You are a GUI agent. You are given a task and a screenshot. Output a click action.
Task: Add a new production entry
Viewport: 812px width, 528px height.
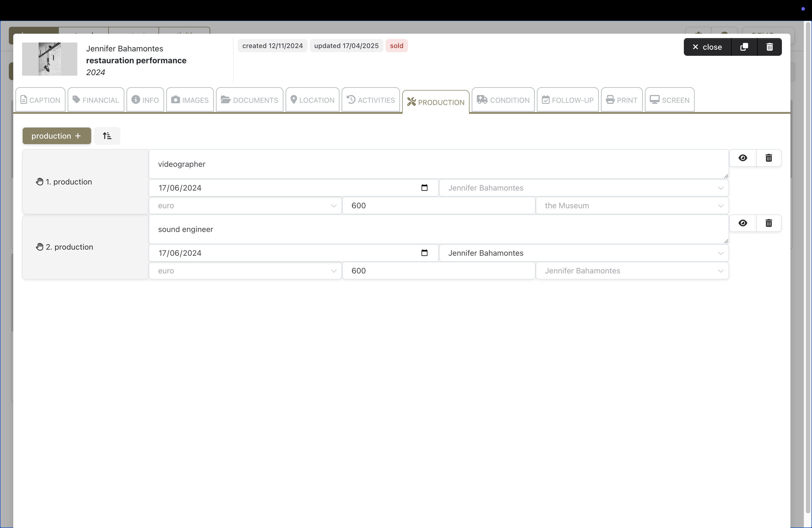57,136
